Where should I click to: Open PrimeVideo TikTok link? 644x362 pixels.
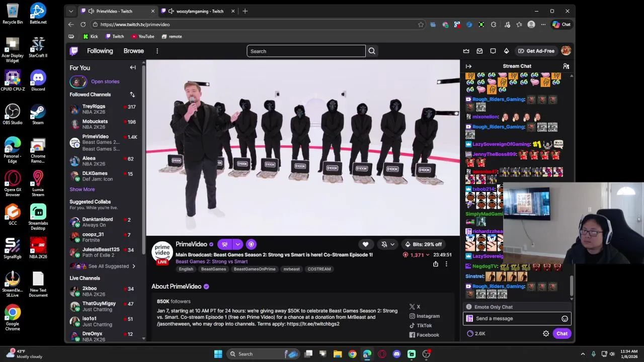click(x=421, y=326)
